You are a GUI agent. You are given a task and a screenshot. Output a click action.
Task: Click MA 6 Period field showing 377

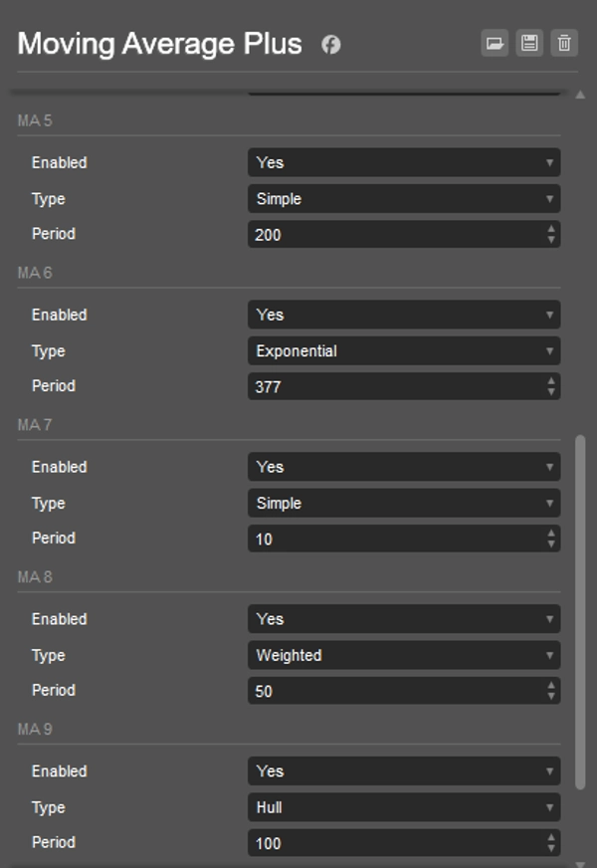[394, 387]
